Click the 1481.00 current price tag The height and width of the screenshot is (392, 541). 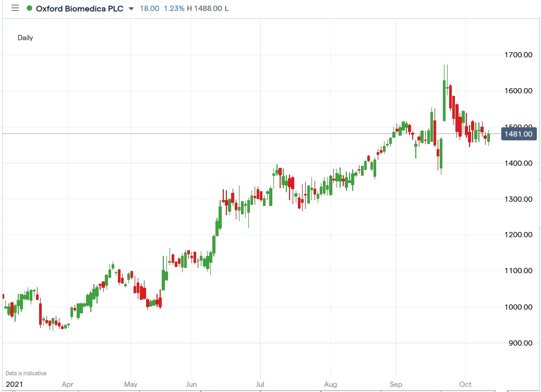[519, 134]
